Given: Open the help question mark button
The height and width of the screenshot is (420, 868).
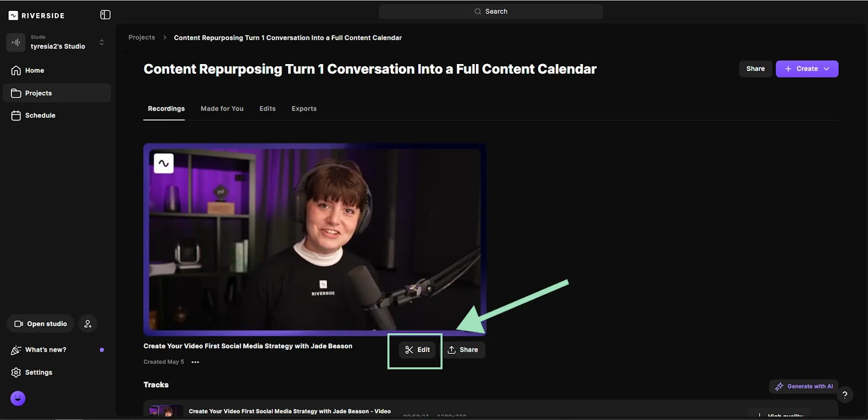Looking at the screenshot, I should (x=845, y=395).
